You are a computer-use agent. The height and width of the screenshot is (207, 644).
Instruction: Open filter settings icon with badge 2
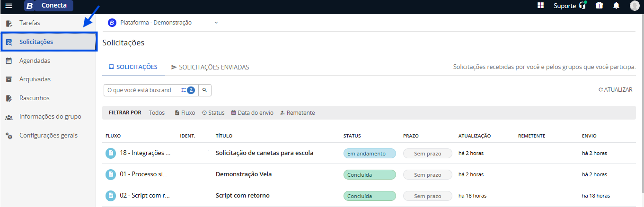point(188,90)
